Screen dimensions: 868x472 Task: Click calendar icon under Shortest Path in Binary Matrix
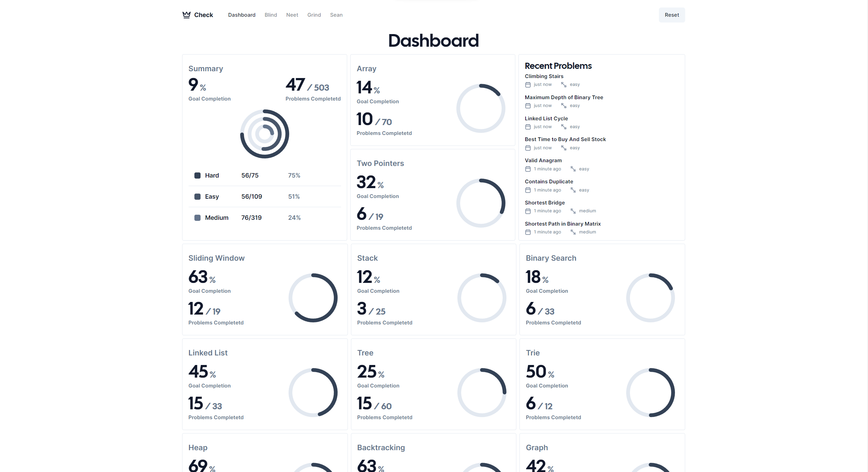point(528,232)
